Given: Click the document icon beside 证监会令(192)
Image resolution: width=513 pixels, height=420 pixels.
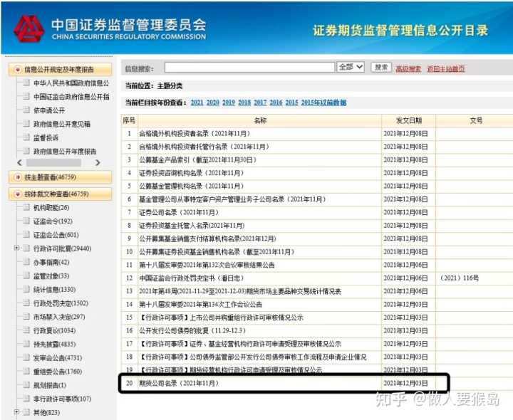Looking at the screenshot, I should [x=26, y=221].
